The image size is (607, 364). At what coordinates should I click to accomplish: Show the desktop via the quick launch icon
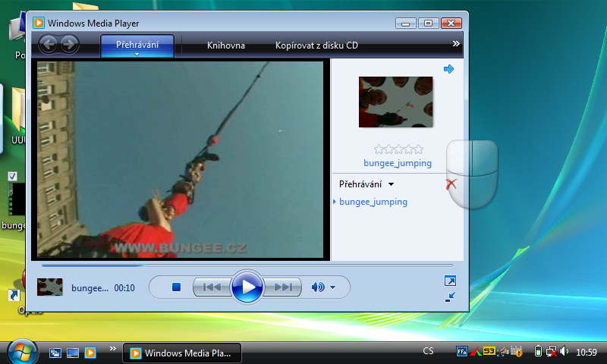click(x=73, y=353)
